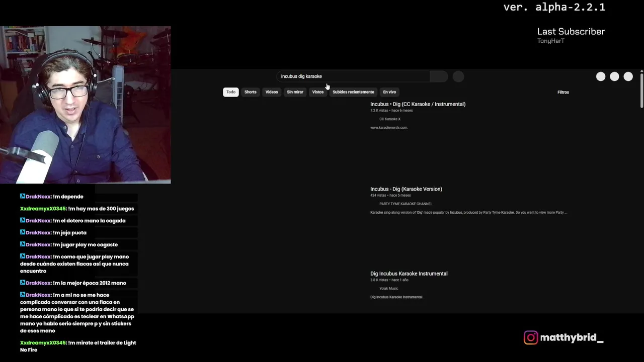Screen dimensions: 644x362
Task: Visit the "PARTY TYME KARAOKE CHANNEL" channel
Action: click(406, 204)
